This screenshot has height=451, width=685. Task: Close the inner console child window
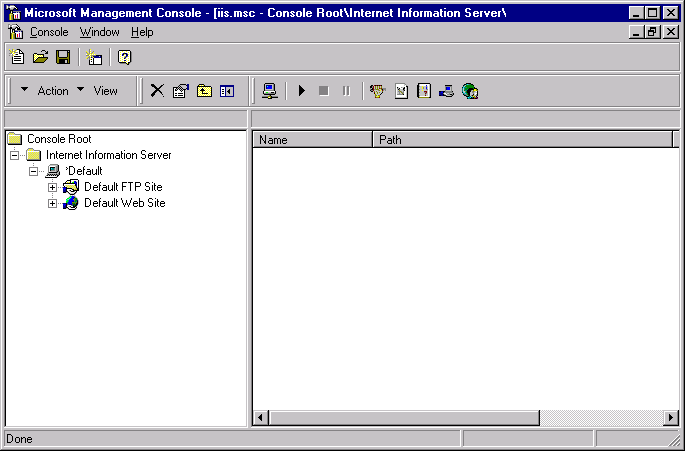[x=671, y=32]
